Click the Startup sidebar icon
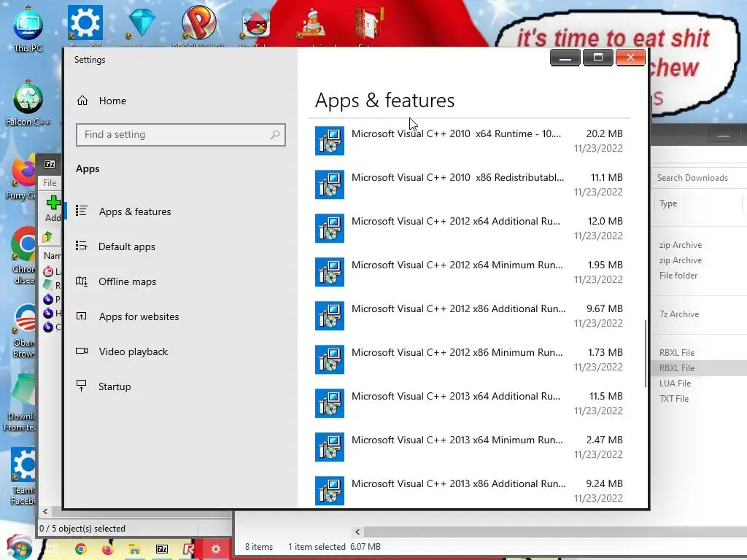The height and width of the screenshot is (560, 747). coord(82,386)
